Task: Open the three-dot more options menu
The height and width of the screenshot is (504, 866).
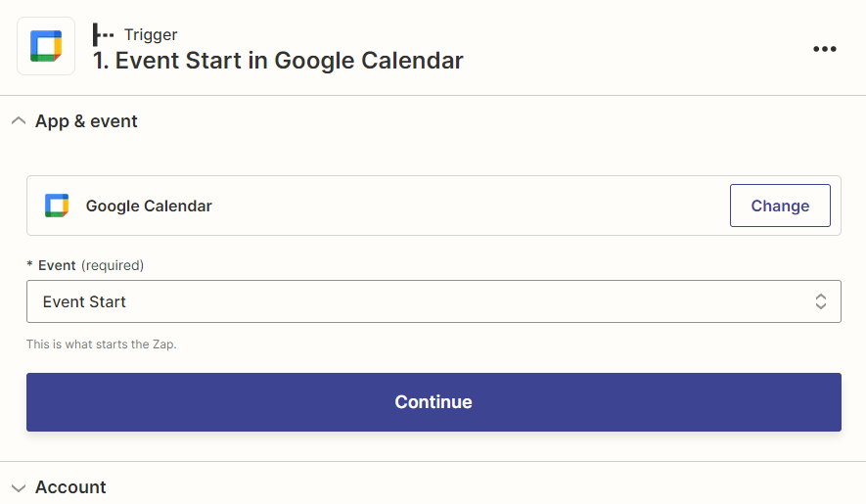Action: (825, 49)
